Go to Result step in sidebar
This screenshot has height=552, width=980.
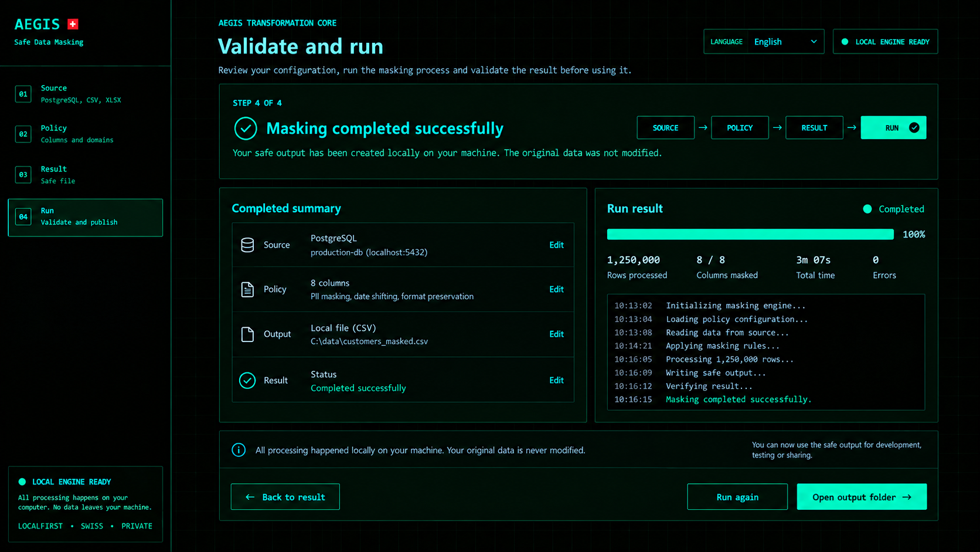click(x=85, y=174)
